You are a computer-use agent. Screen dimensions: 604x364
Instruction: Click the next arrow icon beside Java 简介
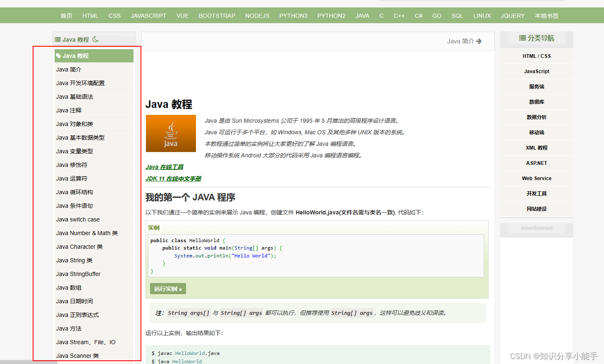(x=479, y=41)
